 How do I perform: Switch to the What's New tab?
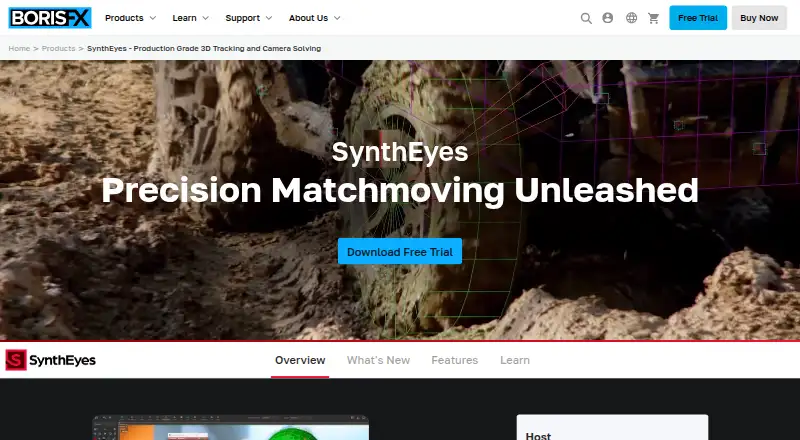click(x=378, y=360)
